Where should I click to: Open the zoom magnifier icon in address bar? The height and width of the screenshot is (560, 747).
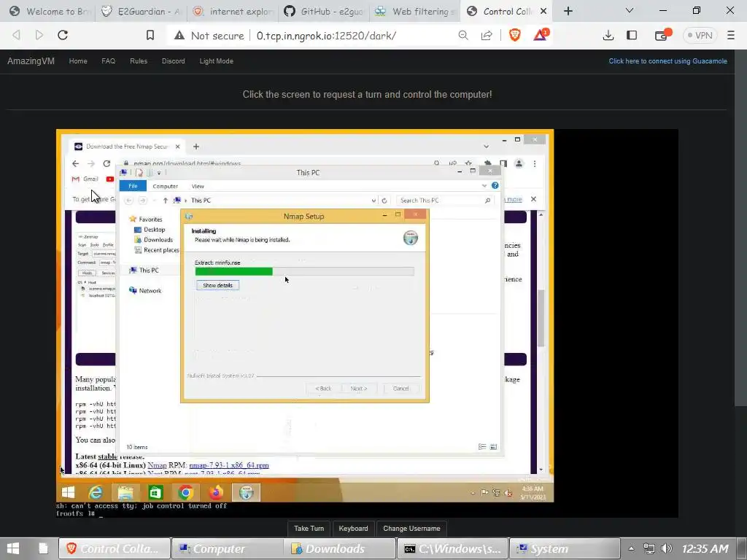(463, 35)
